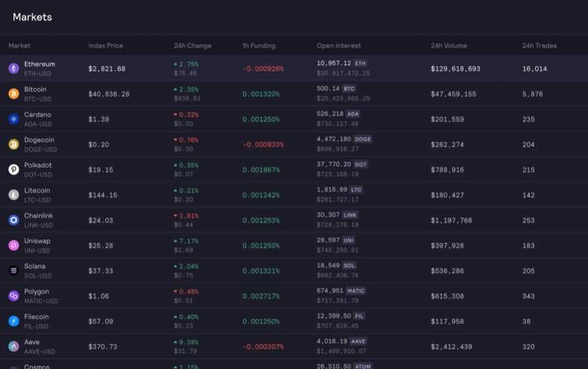
Task: Click the Dogecoin coin icon
Action: click(x=14, y=144)
